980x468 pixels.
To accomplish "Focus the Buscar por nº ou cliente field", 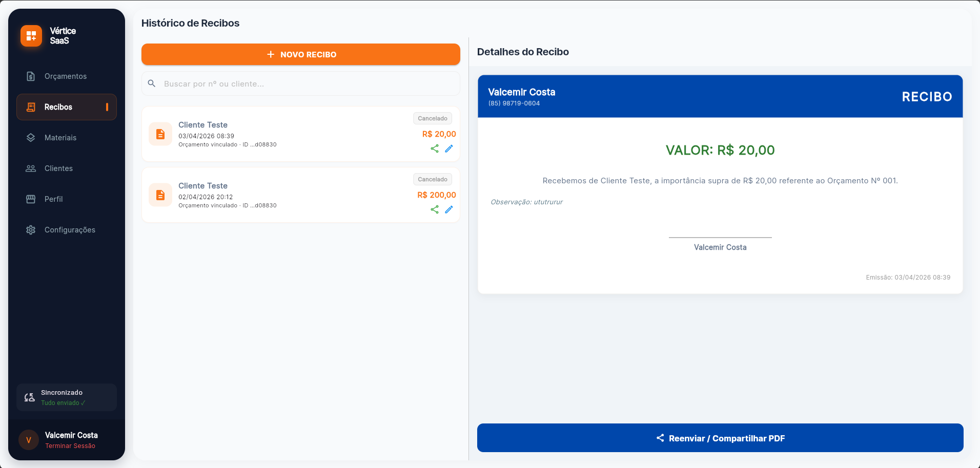I will (301, 83).
